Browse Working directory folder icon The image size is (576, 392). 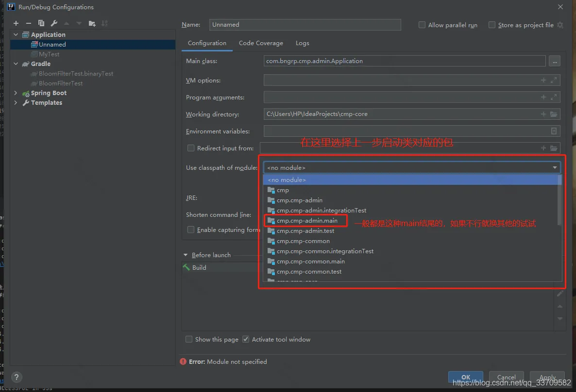click(554, 114)
